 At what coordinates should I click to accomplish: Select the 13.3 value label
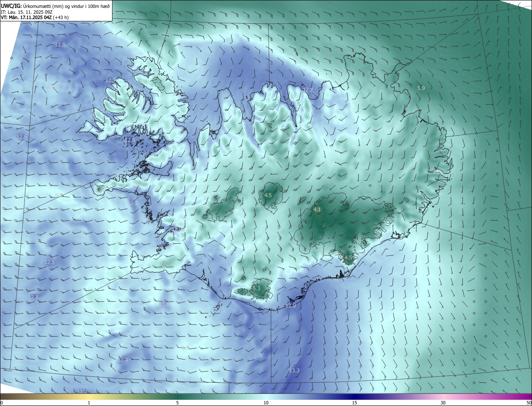294,370
